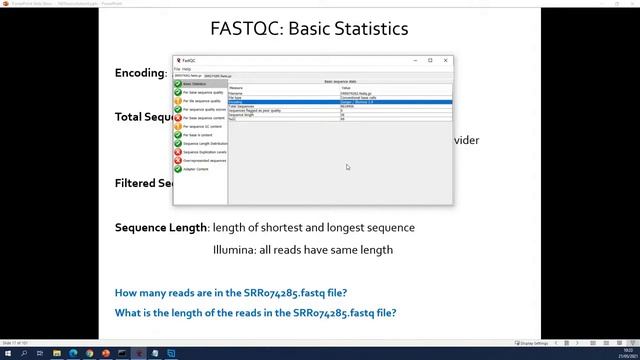Viewport: 640px width, 360px height.
Task: Select Per sequence quality scores module
Action: point(200,109)
